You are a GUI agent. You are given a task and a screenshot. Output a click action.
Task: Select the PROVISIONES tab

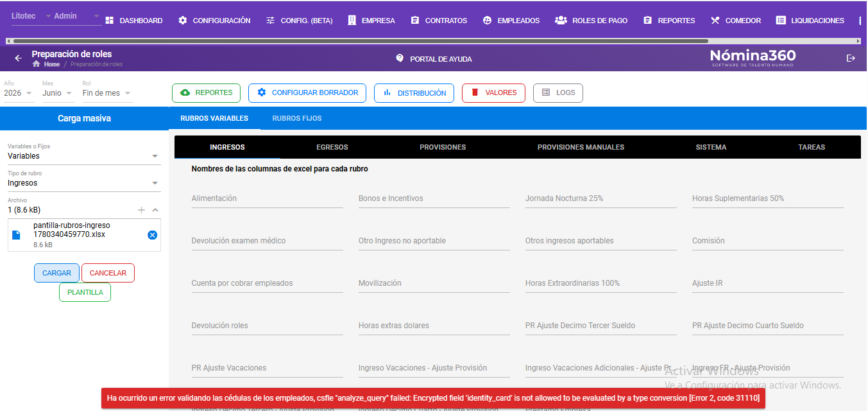(443, 147)
